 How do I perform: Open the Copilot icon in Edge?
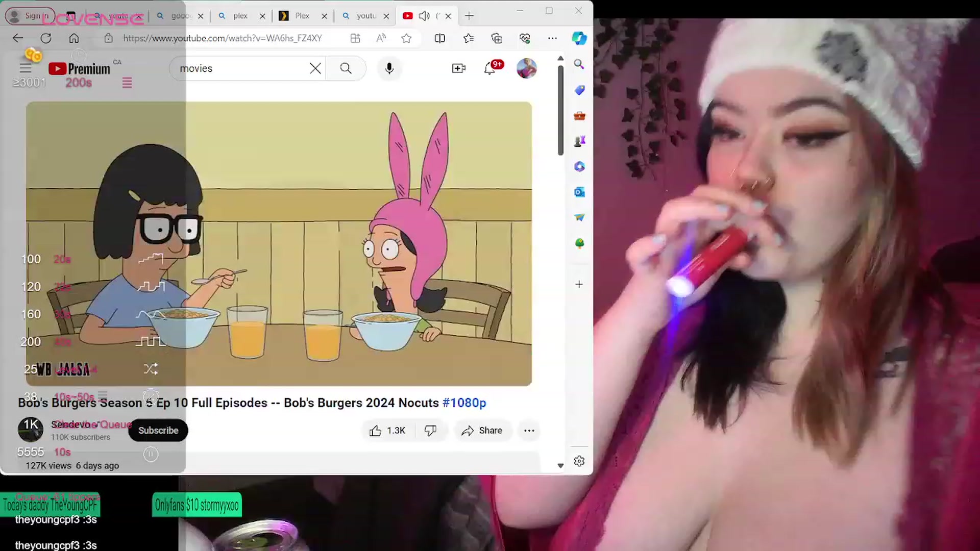point(579,38)
